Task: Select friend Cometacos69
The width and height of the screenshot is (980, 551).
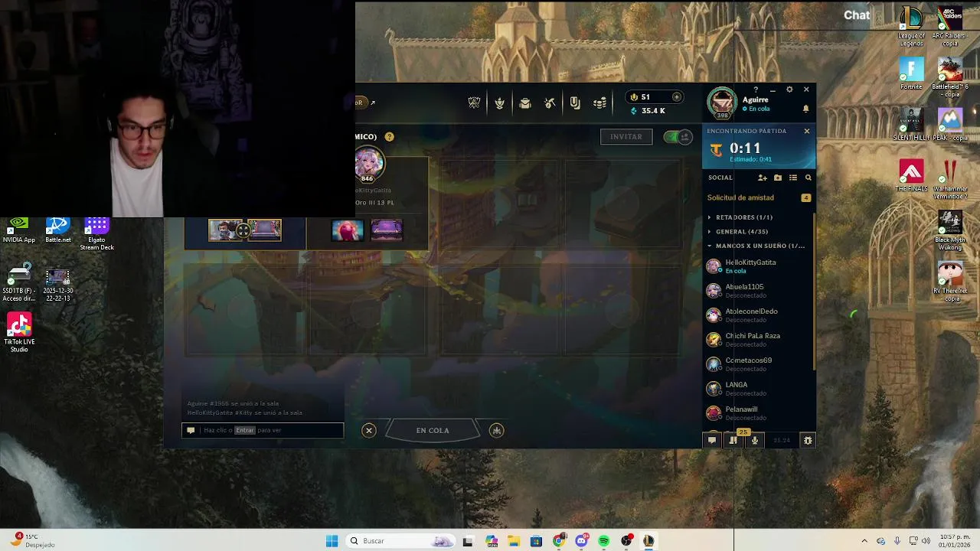Action: coord(757,364)
